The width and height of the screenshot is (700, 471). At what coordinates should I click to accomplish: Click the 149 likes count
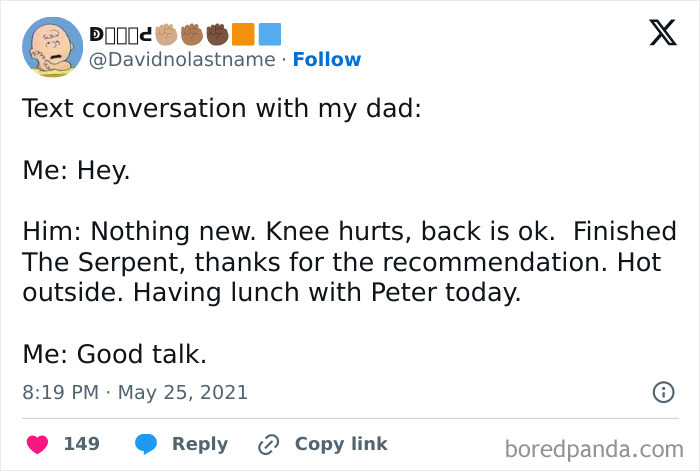pos(82,444)
